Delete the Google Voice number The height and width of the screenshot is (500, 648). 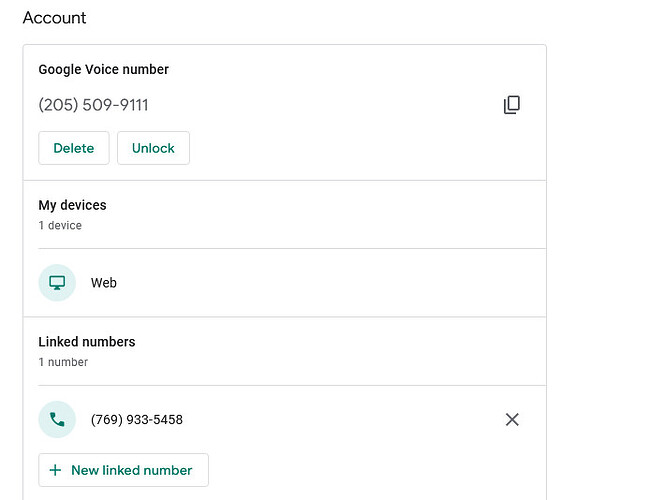click(74, 148)
